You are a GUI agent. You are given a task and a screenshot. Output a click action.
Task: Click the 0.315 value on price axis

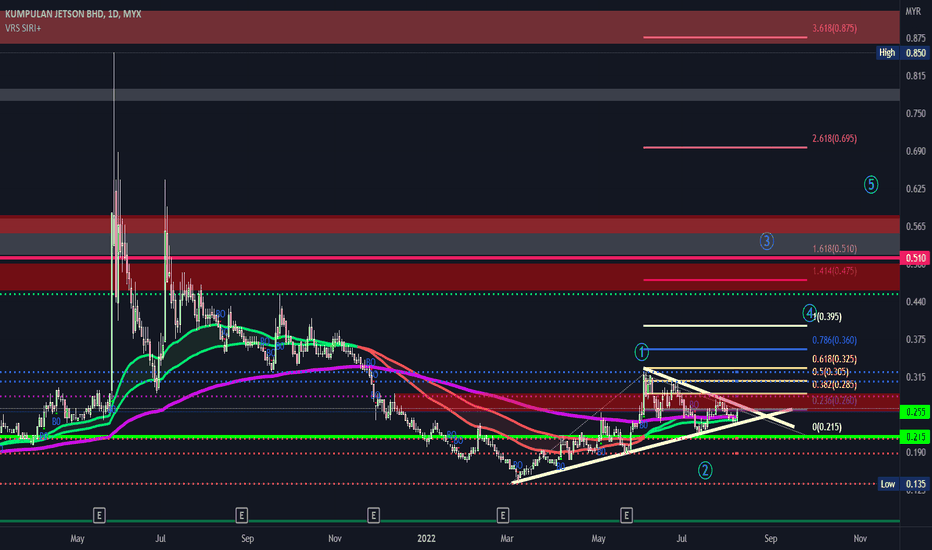tap(915, 377)
